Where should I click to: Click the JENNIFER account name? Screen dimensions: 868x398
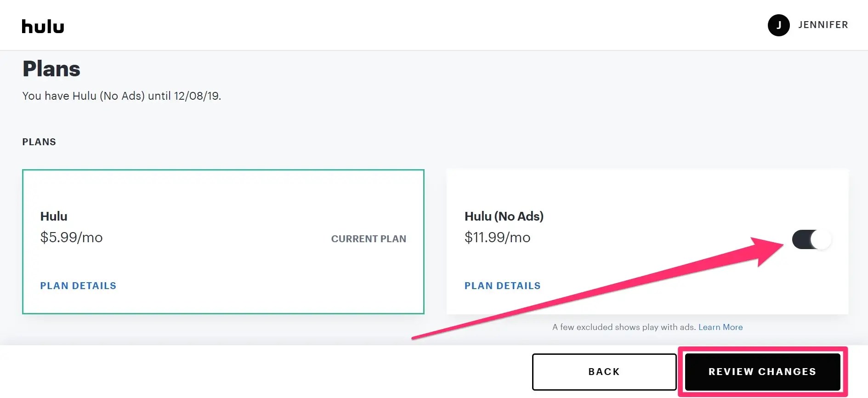click(x=823, y=25)
